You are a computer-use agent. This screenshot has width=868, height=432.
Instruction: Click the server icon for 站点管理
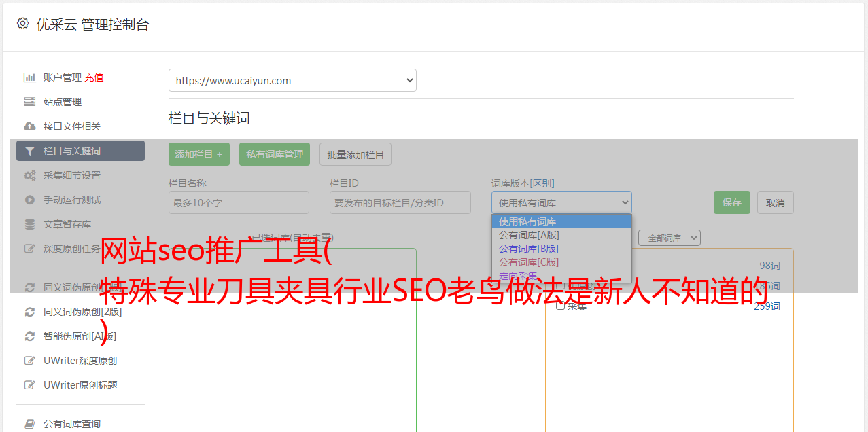point(30,102)
